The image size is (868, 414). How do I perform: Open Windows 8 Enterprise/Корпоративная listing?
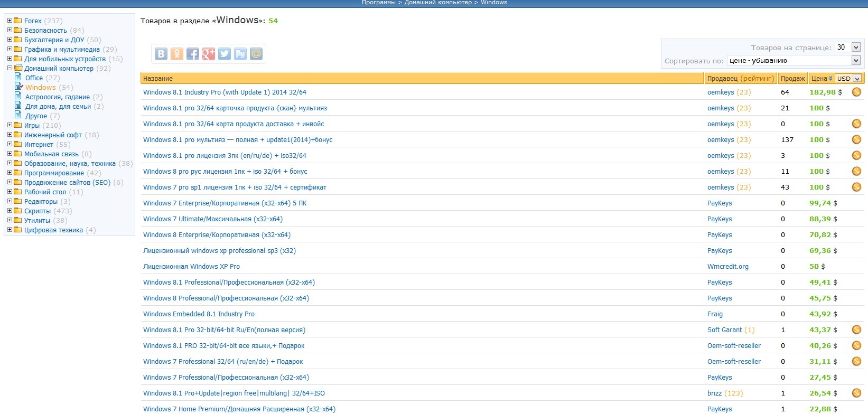[217, 234]
